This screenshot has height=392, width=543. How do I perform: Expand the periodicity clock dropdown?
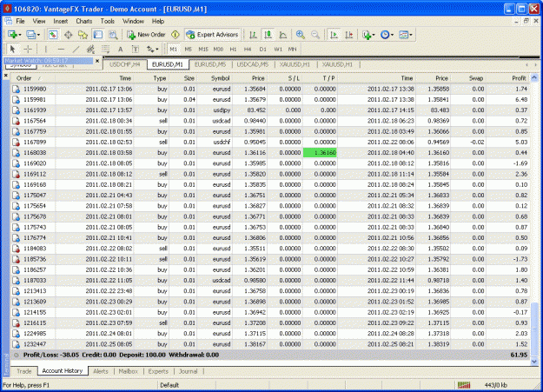point(392,35)
